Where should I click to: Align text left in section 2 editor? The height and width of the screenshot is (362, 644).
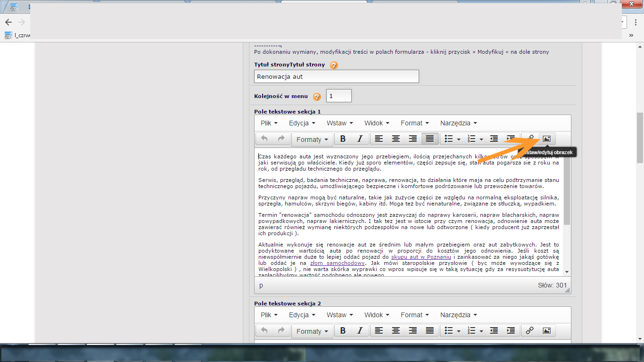coord(379,331)
